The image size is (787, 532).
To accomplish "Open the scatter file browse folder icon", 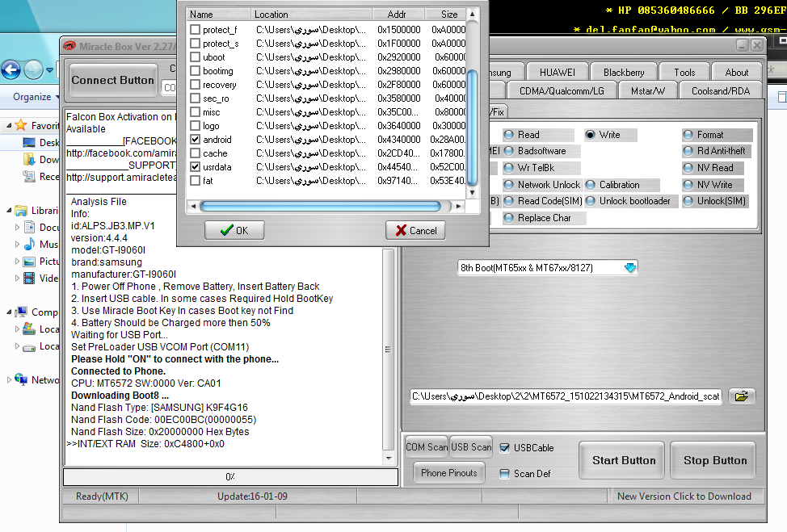I will 741,396.
